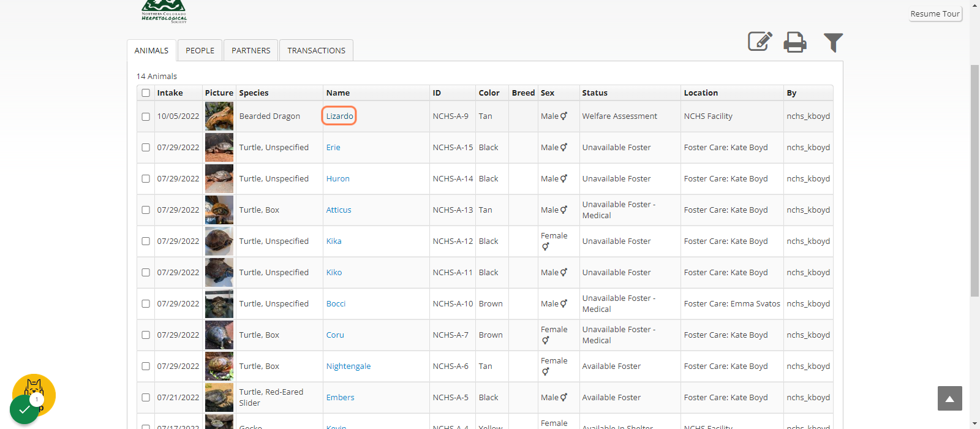Viewport: 980px width, 429px height.
Task: Click Huron's turtle thumbnail picture
Action: pos(219,179)
